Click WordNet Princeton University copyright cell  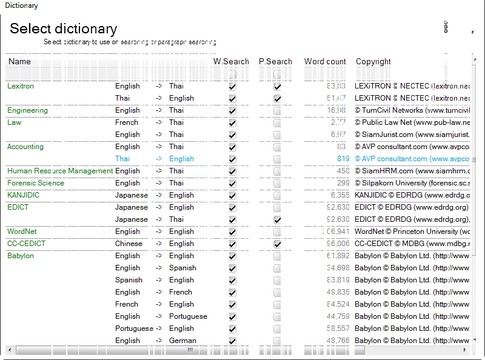pyautogui.click(x=412, y=231)
